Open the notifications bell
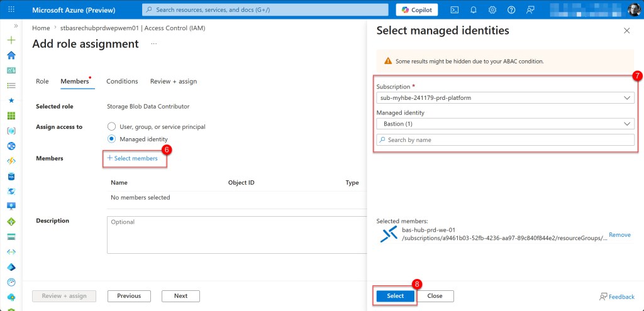The height and width of the screenshot is (311, 644). pyautogui.click(x=474, y=9)
